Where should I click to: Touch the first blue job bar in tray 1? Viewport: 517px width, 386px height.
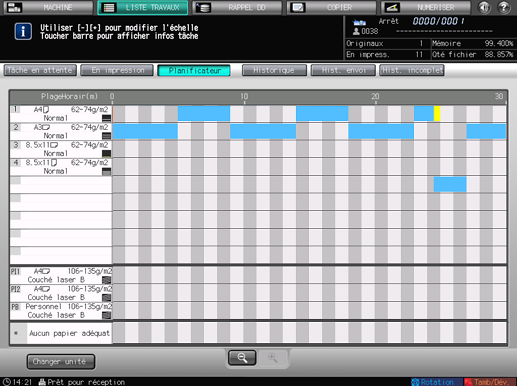[204, 113]
